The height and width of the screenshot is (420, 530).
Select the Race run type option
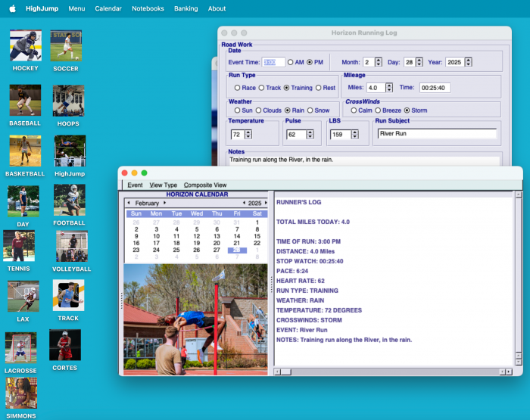tap(237, 88)
